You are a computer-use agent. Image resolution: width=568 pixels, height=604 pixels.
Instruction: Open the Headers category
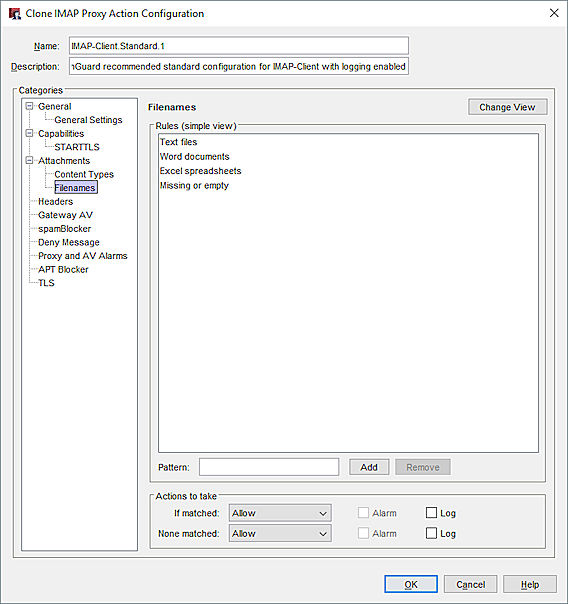pos(55,201)
